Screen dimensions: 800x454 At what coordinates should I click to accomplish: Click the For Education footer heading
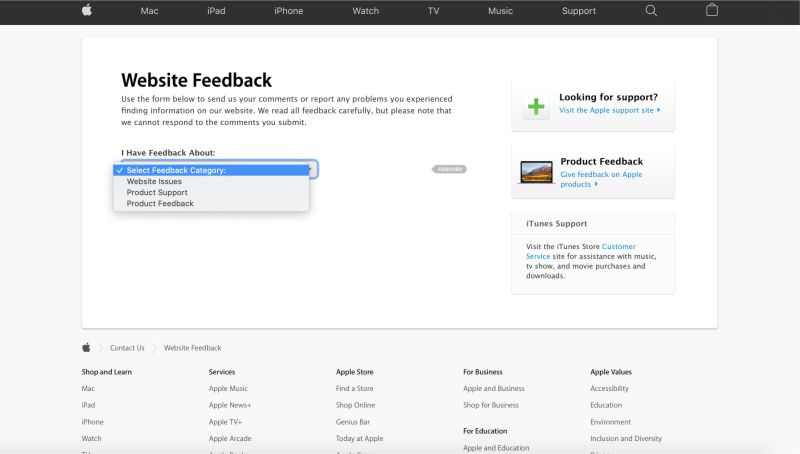[x=485, y=431]
